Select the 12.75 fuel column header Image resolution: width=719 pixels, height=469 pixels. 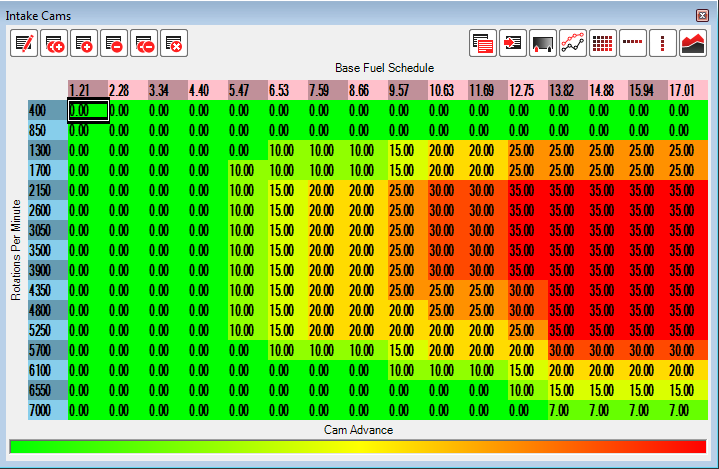tap(528, 90)
